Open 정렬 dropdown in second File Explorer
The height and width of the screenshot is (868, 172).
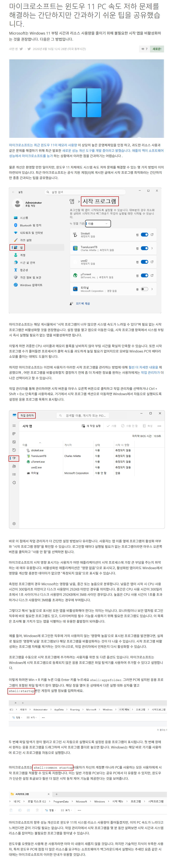(50, 810)
